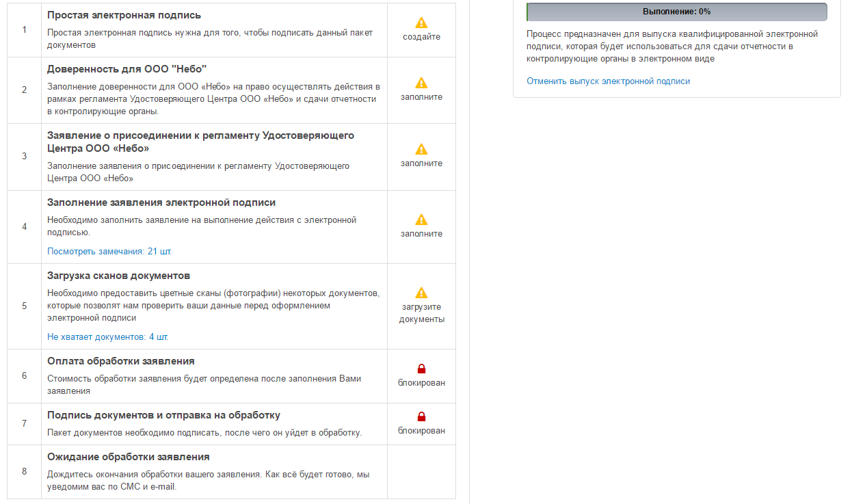
Task: Select Заполнение заявления электронной подписи heading
Action: 161,202
